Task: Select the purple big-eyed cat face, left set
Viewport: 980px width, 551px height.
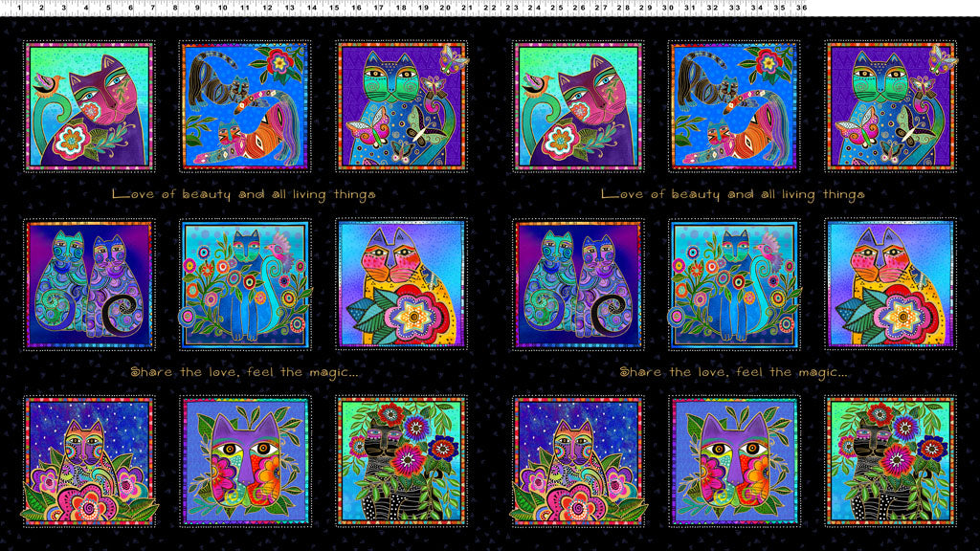Action: [x=245, y=460]
